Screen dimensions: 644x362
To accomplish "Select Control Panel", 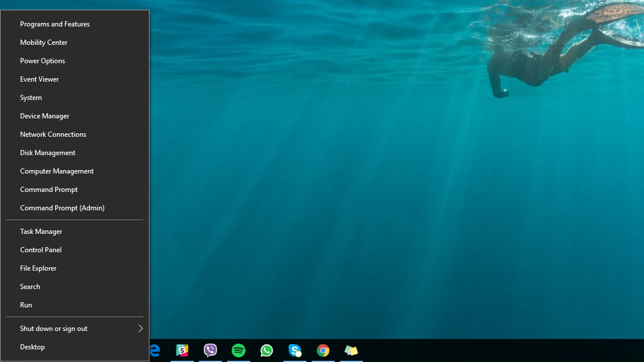I will pos(41,250).
